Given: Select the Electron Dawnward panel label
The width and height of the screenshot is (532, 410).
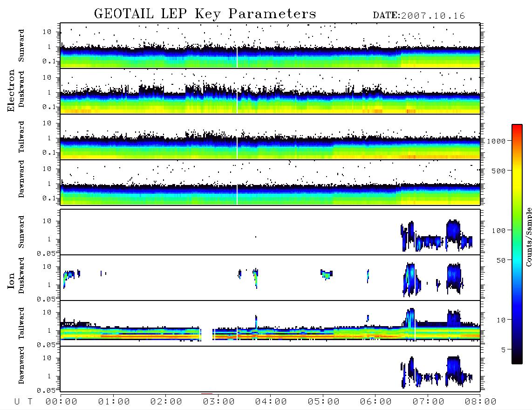Looking at the screenshot, I should [x=21, y=179].
